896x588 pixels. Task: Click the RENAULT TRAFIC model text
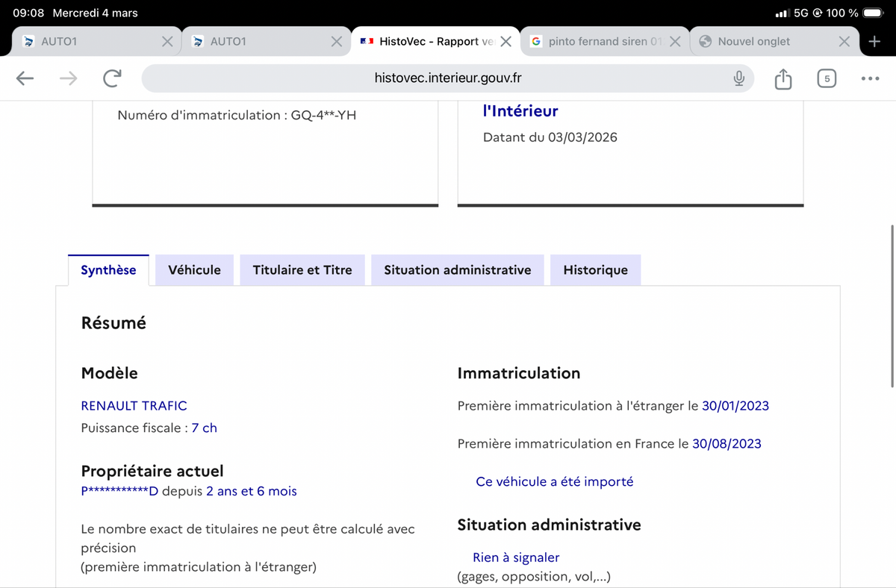(x=134, y=406)
